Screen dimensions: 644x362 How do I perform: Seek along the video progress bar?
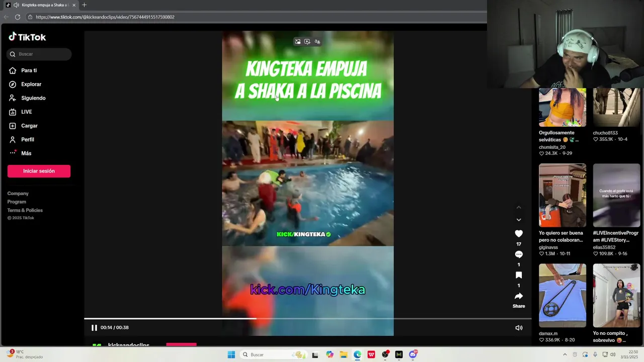click(x=307, y=318)
